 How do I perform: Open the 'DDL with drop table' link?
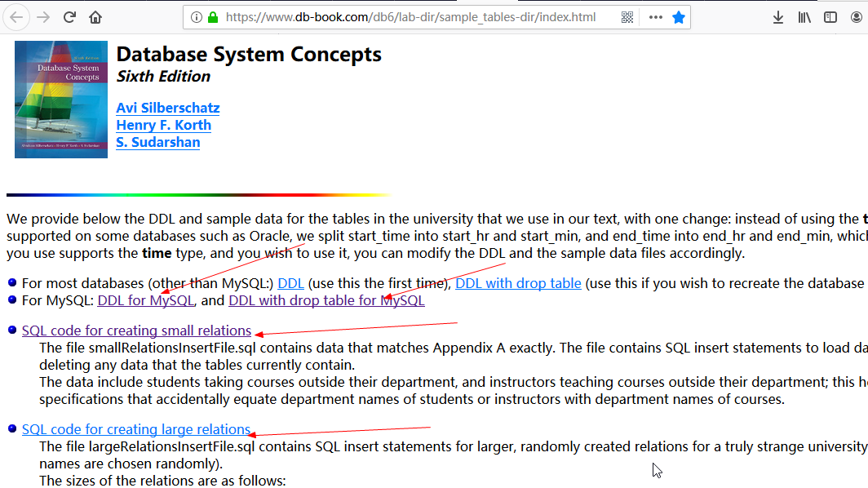pyautogui.click(x=518, y=283)
